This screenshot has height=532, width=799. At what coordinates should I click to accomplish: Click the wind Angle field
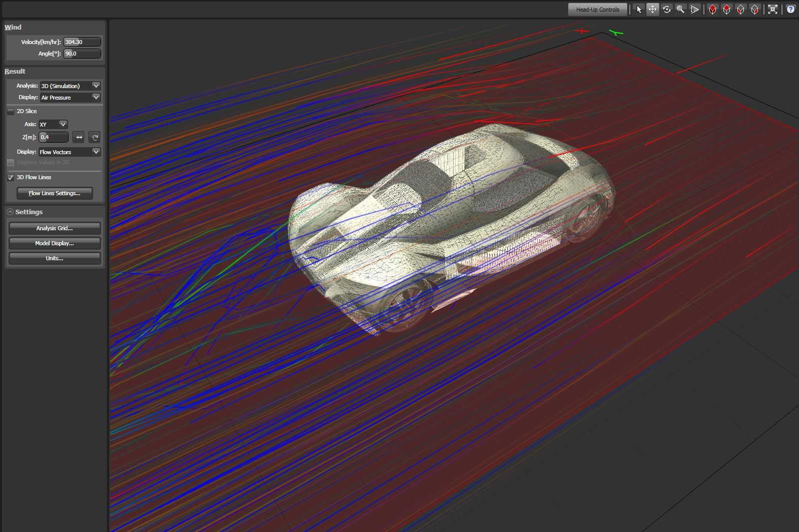tap(82, 54)
